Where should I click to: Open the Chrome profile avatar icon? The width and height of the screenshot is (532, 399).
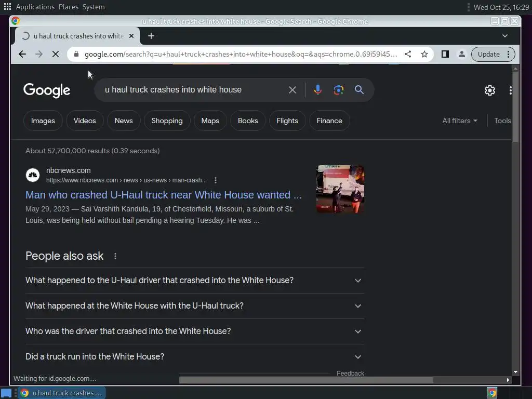461,54
